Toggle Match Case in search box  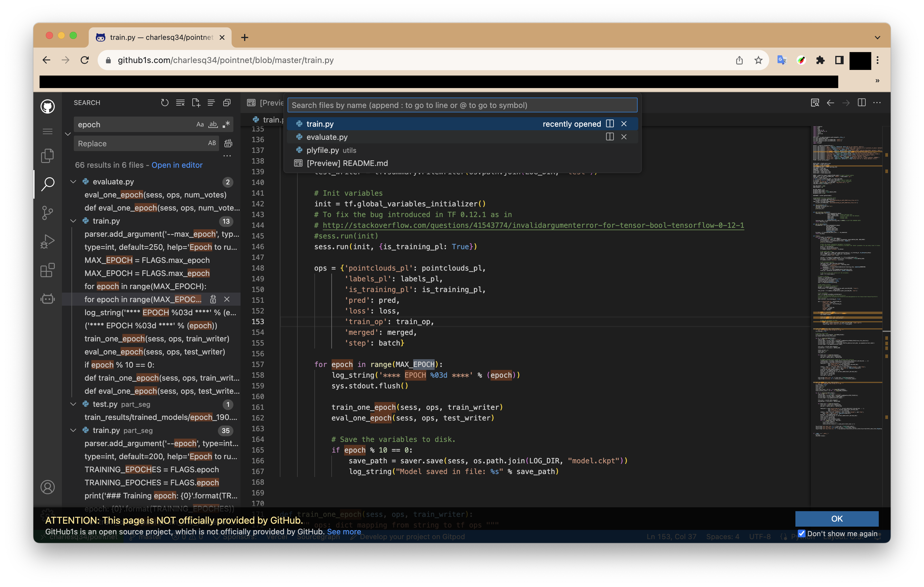click(200, 125)
